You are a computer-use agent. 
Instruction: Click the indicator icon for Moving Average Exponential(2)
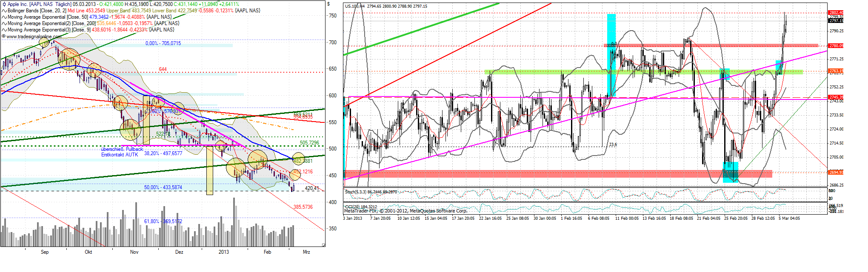(x=4, y=23)
